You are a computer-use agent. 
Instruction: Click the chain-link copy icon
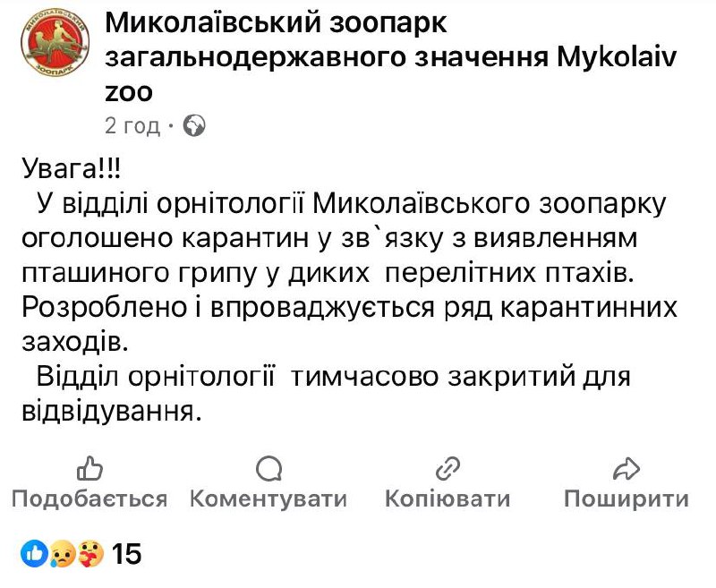click(x=447, y=468)
